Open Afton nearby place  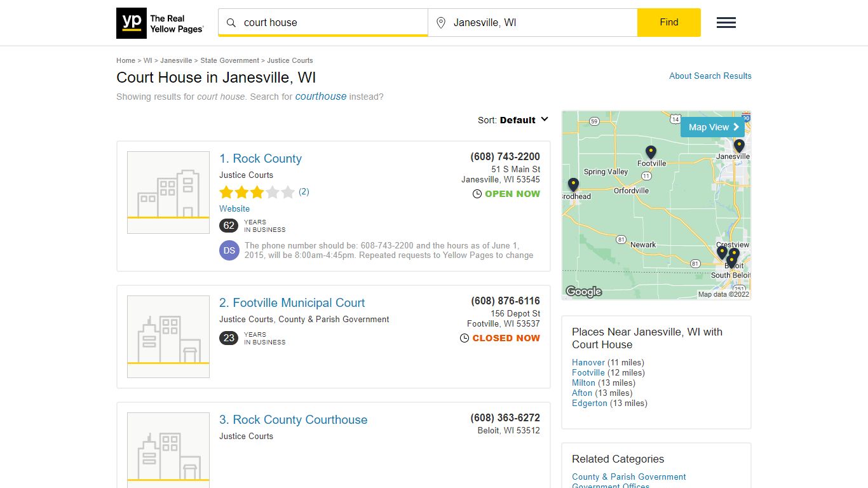pos(582,393)
